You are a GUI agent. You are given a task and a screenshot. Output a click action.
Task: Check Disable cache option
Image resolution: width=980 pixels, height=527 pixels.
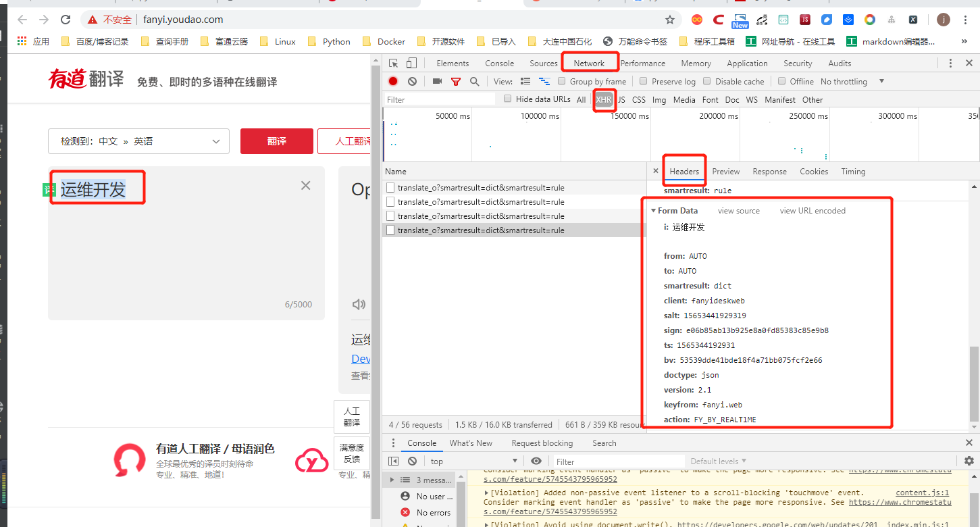click(707, 81)
